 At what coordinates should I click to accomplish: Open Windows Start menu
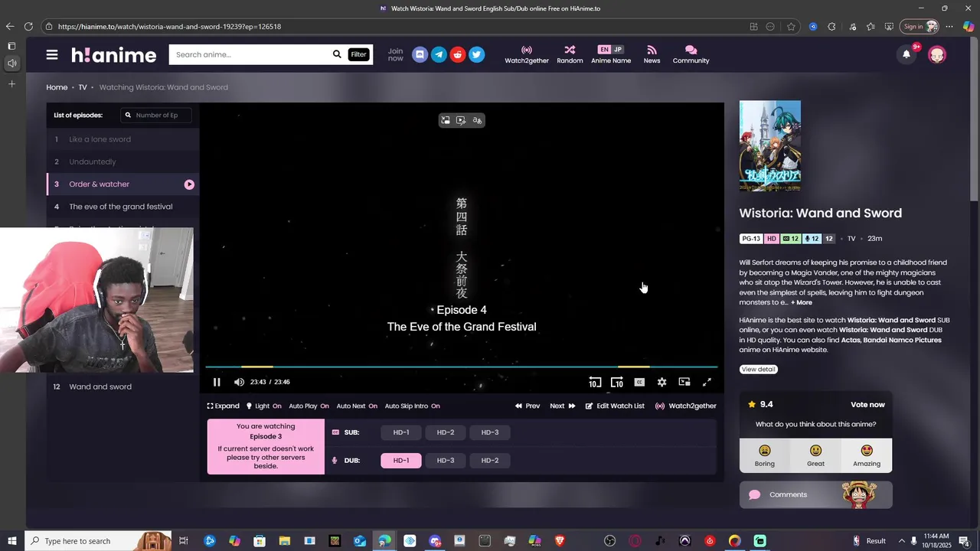pyautogui.click(x=12, y=541)
